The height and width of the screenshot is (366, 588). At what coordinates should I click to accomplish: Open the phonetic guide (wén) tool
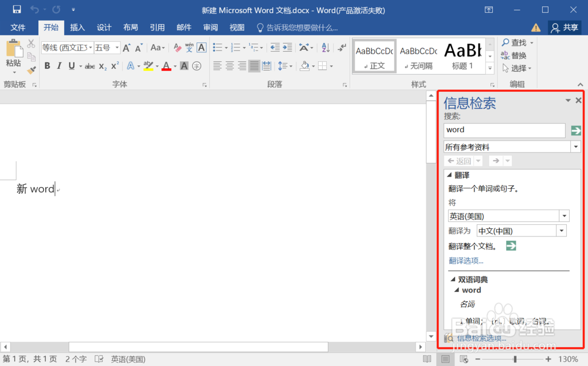coord(189,48)
